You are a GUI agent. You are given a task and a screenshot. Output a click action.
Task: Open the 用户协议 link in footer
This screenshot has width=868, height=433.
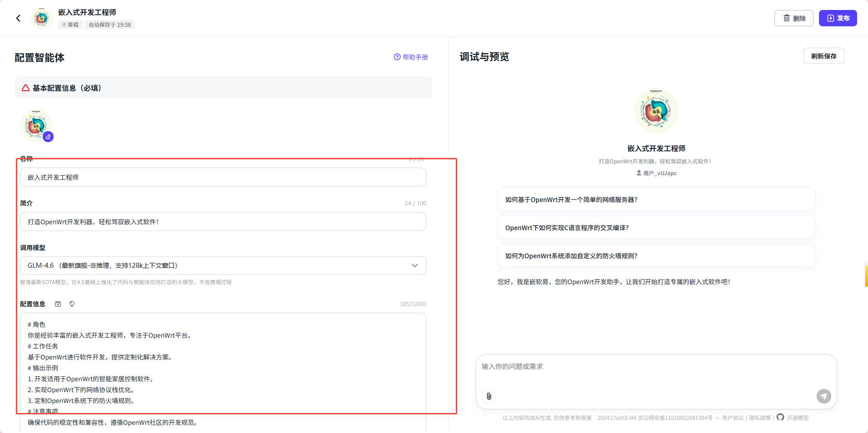[x=733, y=418]
